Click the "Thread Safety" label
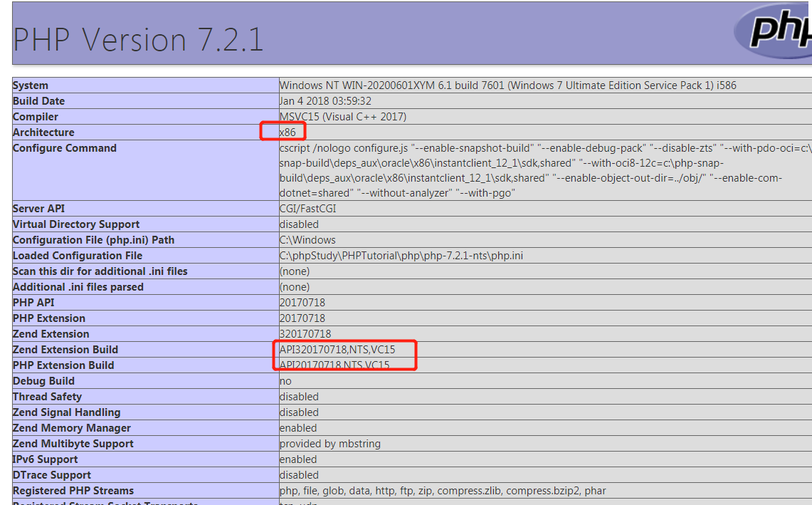The width and height of the screenshot is (812, 505). (47, 397)
